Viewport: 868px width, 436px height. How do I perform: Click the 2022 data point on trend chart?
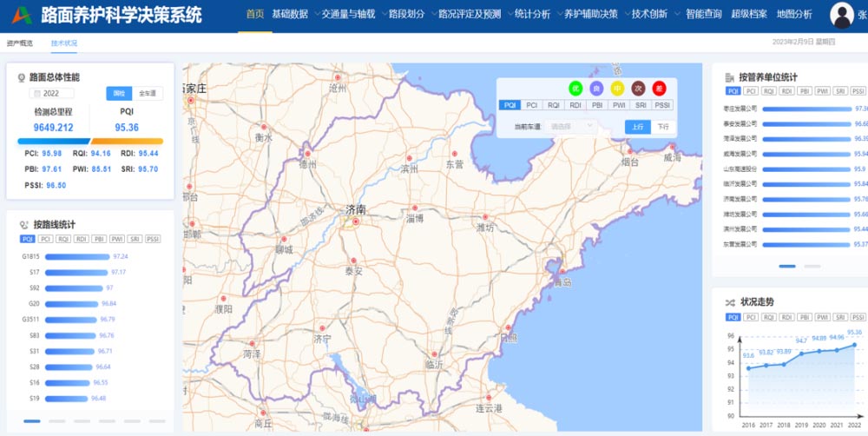click(x=854, y=345)
